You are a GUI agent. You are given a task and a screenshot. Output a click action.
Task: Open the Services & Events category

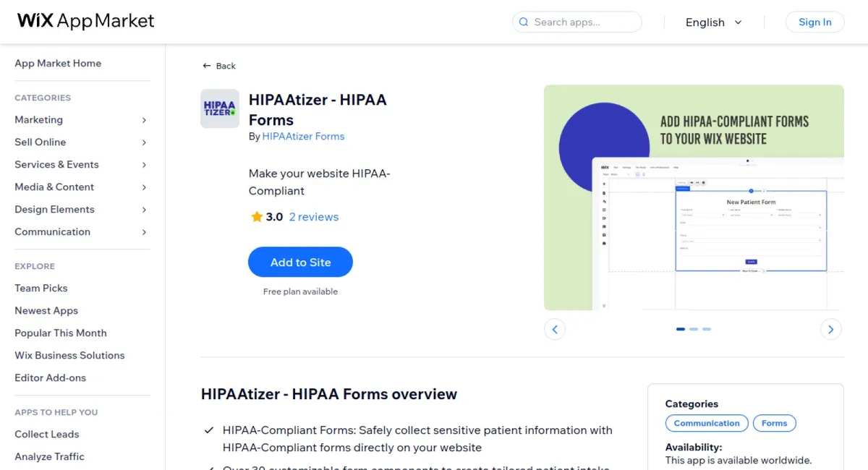(x=56, y=165)
